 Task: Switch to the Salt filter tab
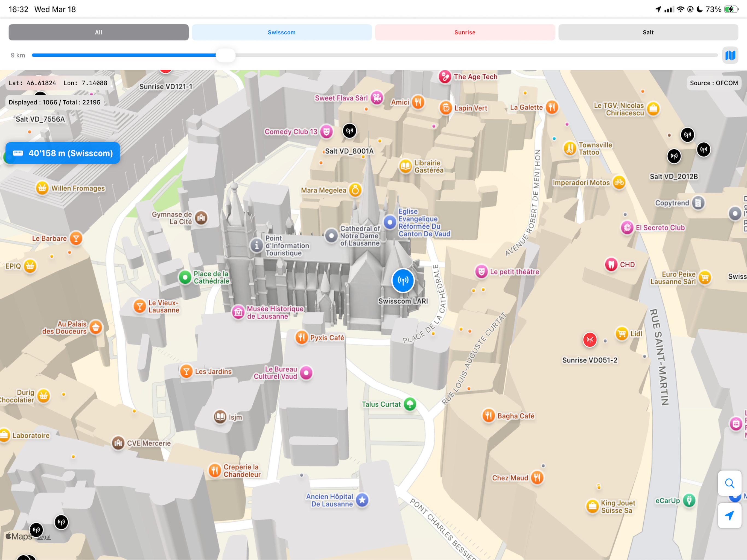tap(648, 33)
